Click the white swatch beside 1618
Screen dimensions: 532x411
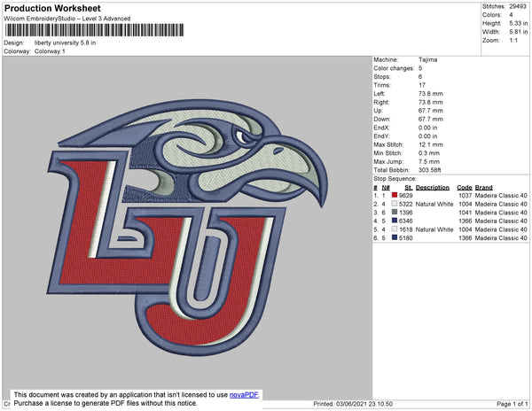(395, 229)
